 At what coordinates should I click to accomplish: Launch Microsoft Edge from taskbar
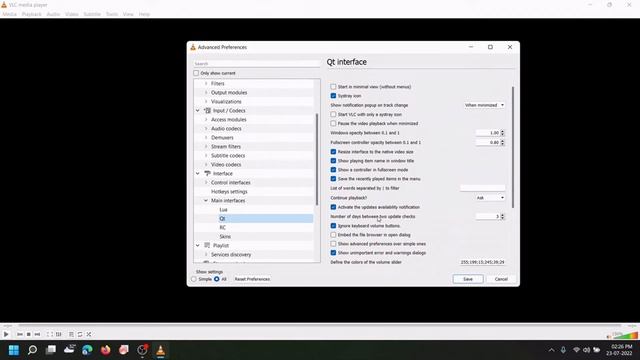(87, 350)
